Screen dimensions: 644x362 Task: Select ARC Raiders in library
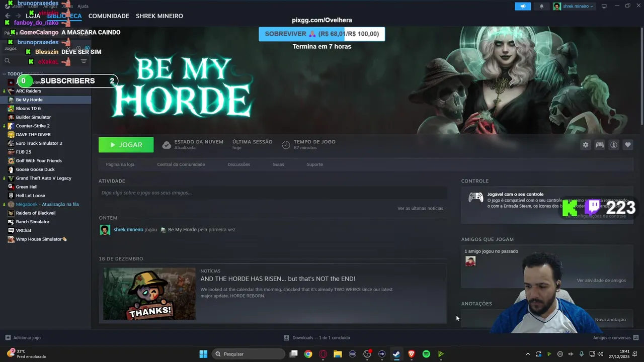(x=46, y=91)
